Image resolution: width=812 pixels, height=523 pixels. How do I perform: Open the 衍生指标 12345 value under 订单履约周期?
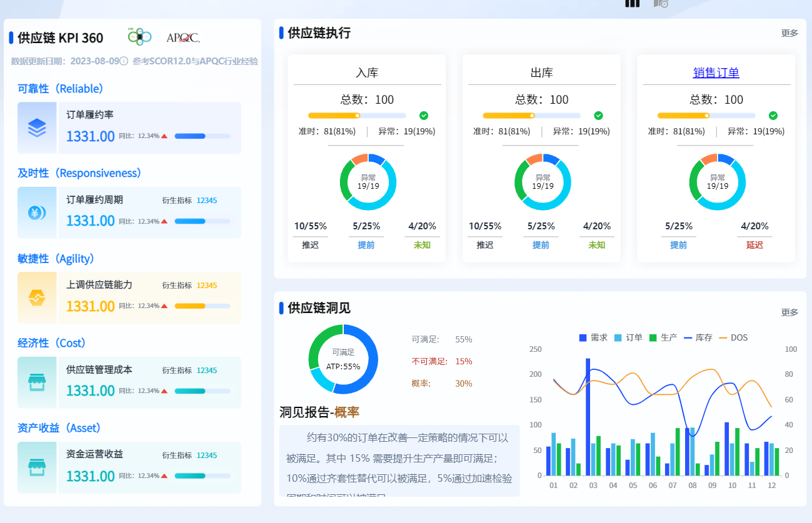click(x=207, y=201)
